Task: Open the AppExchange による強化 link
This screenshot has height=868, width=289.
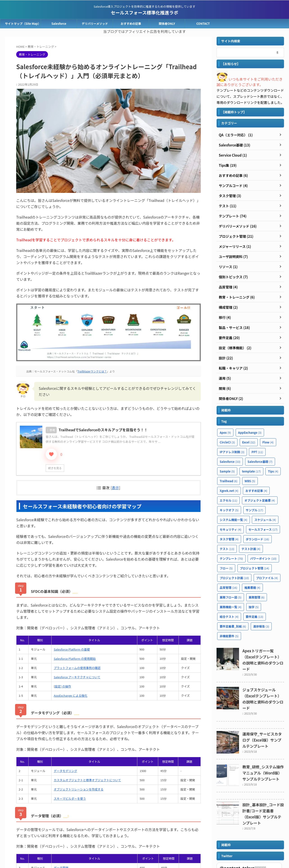Action: 70,695
